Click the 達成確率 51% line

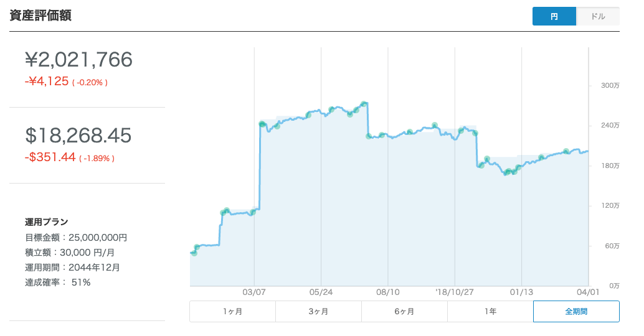click(x=58, y=282)
